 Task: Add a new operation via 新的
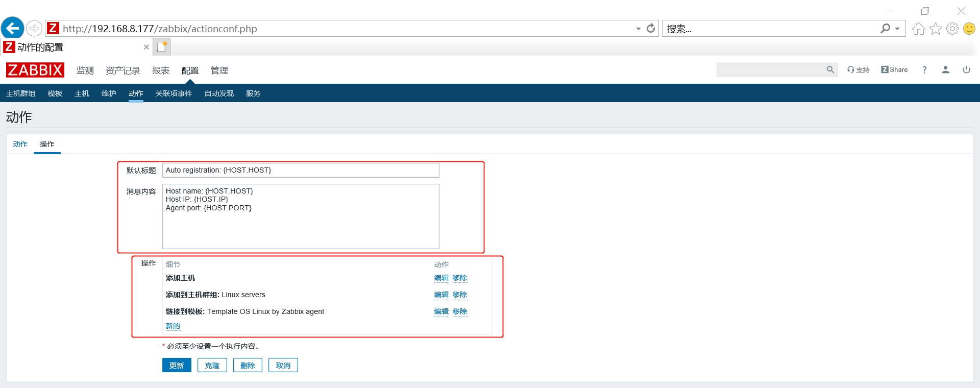click(x=173, y=326)
